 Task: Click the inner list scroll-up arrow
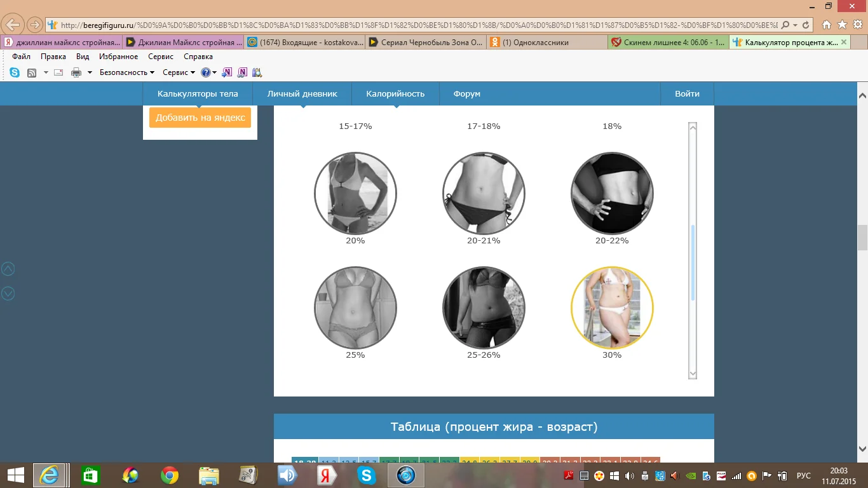693,126
